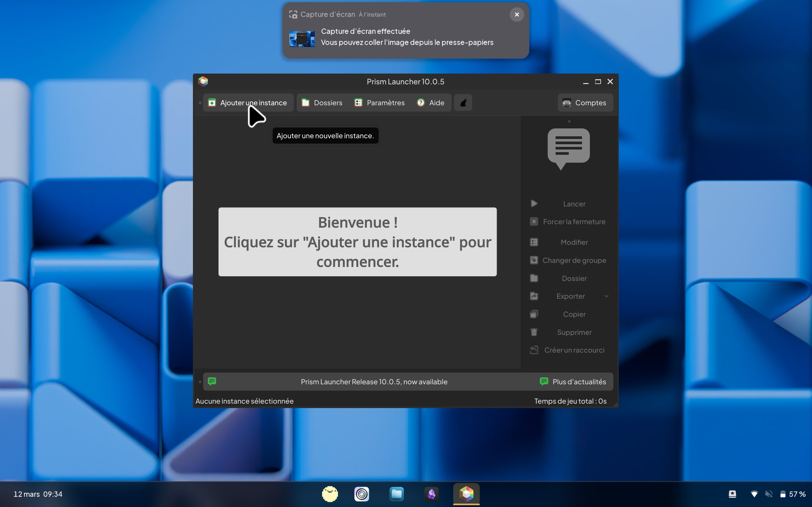The height and width of the screenshot is (507, 812).
Task: Click the Capture d'écran effectuée notification text
Action: [x=366, y=31]
